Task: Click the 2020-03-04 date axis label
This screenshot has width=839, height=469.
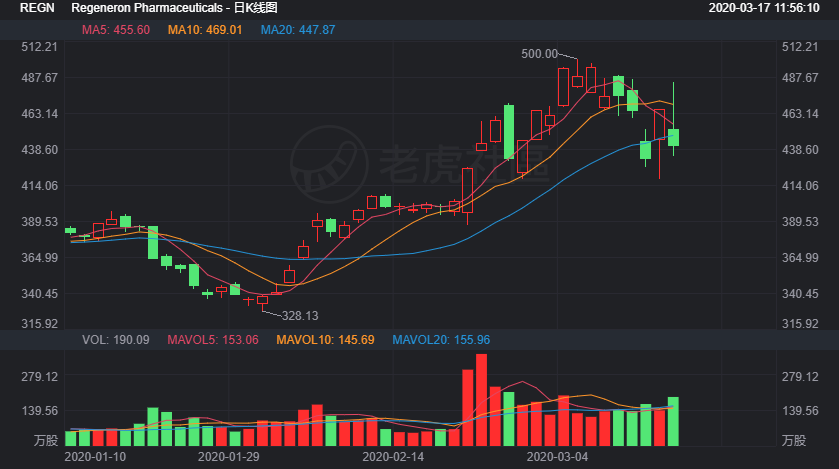Action: pos(558,457)
